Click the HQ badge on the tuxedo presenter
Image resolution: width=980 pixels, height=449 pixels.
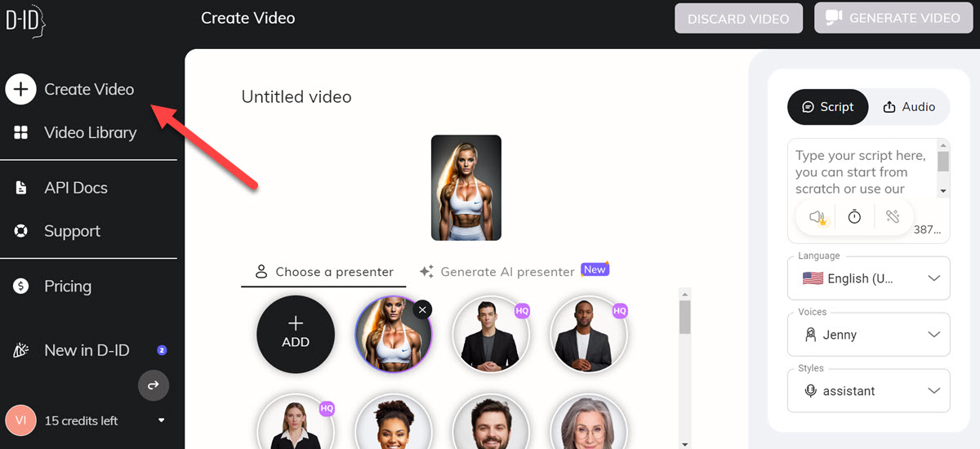click(522, 310)
